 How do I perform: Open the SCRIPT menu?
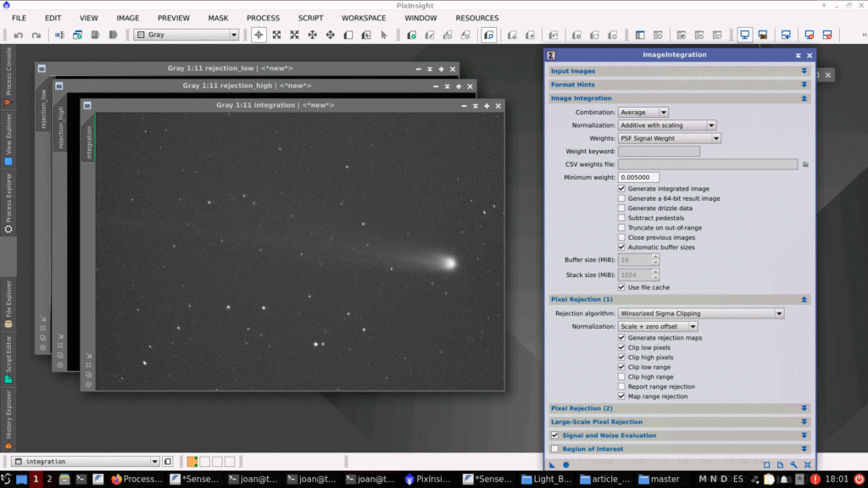tap(310, 18)
